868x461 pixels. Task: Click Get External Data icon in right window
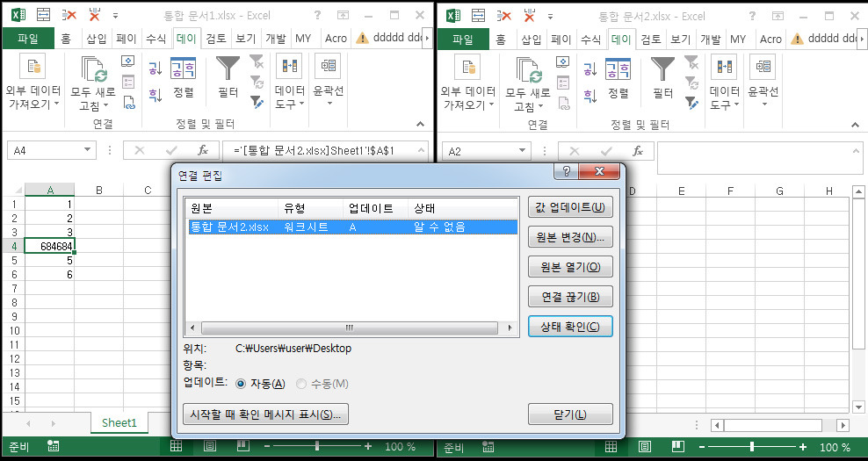click(x=467, y=68)
